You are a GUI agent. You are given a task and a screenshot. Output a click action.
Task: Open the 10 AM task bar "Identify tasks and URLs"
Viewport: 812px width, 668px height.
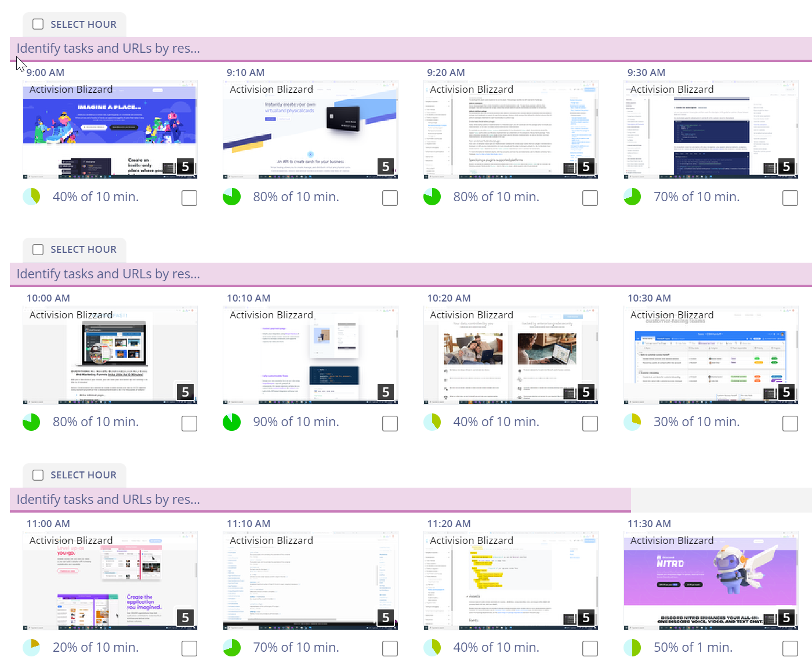[411, 274]
